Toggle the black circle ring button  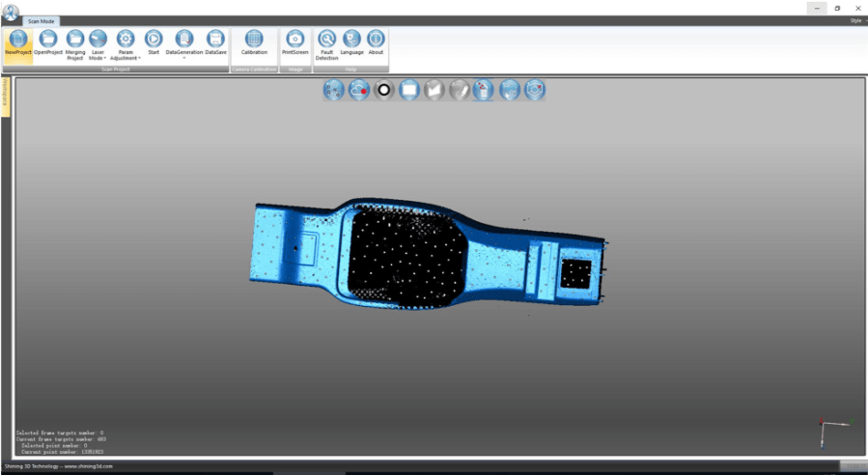(383, 90)
